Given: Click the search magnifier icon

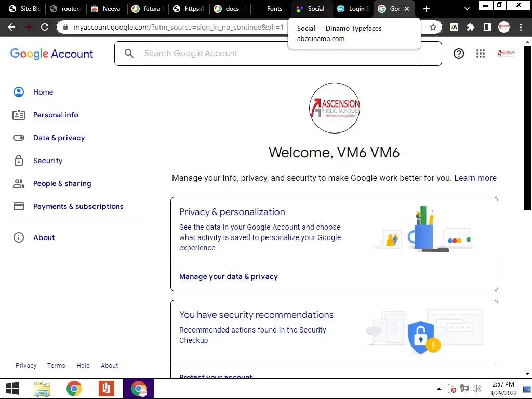Looking at the screenshot, I should [129, 54].
